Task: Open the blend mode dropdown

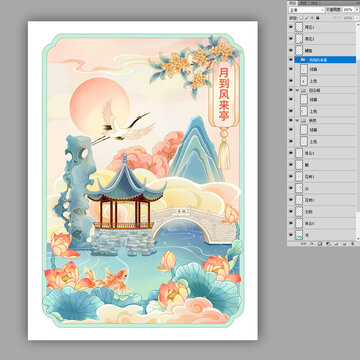Action: (x=307, y=10)
